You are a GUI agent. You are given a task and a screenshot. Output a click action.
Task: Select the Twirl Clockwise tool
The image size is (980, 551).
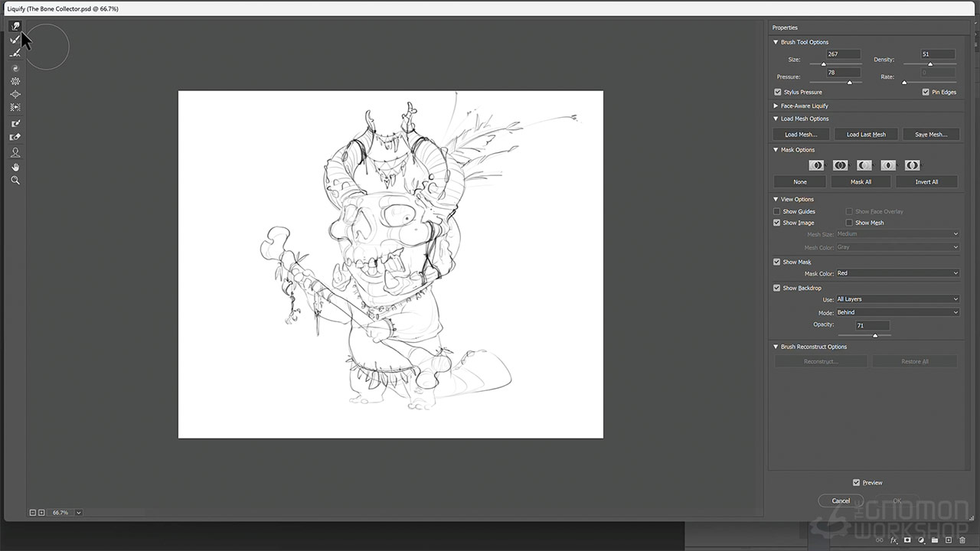pos(15,68)
